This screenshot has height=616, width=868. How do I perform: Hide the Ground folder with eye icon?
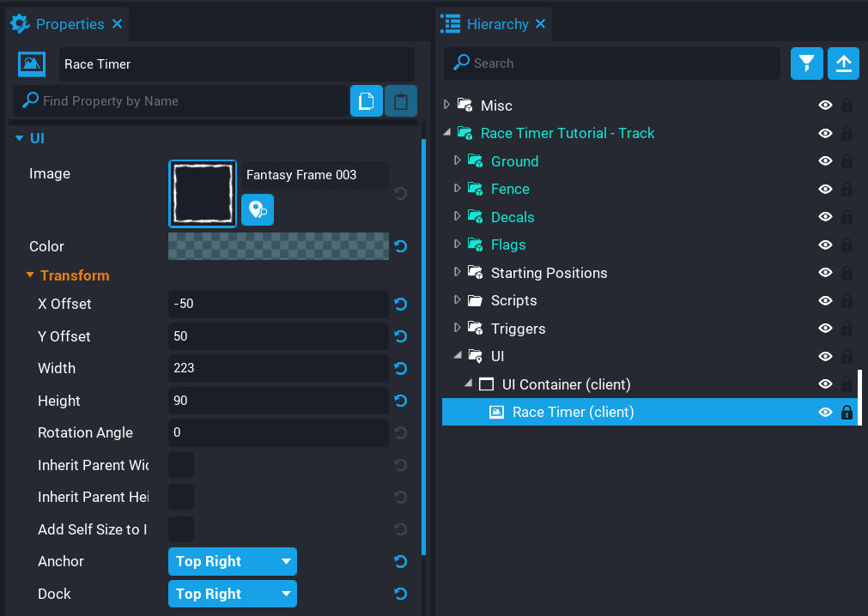[825, 161]
